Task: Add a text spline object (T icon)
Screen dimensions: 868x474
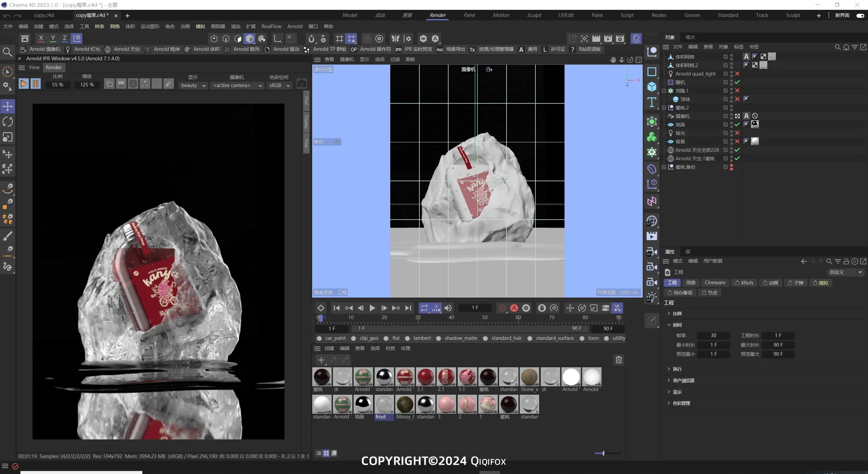Action: [652, 102]
